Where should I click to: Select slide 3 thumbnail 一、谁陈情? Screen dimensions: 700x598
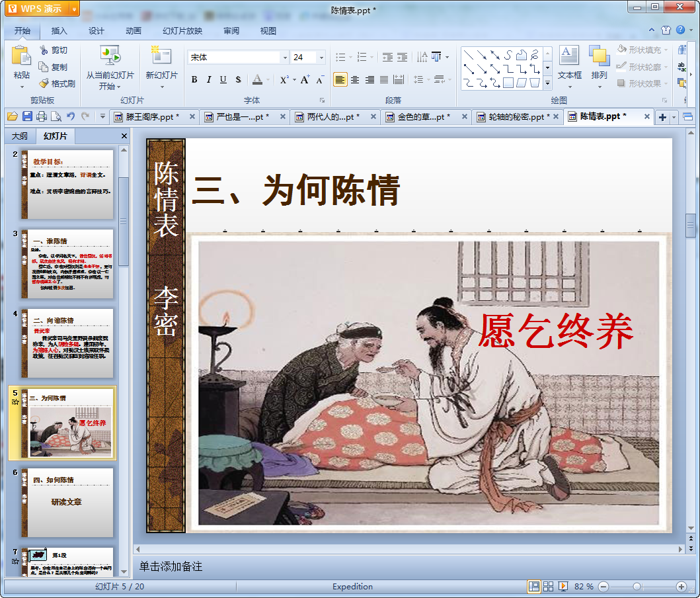pos(67,264)
